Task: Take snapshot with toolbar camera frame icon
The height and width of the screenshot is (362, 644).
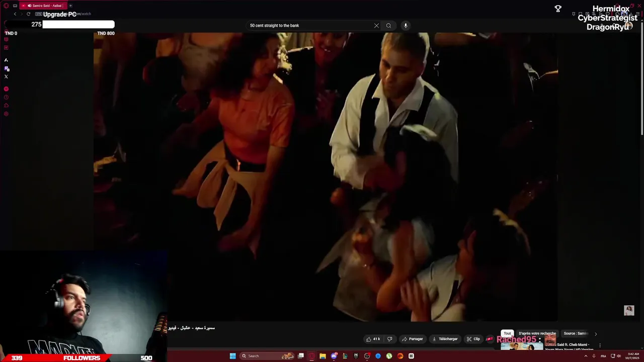Action: tap(581, 14)
